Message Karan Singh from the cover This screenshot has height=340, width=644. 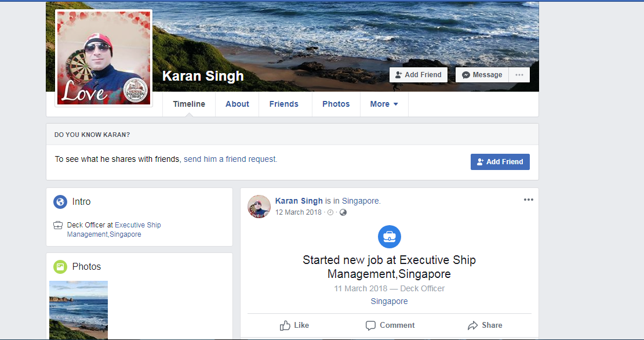point(482,75)
